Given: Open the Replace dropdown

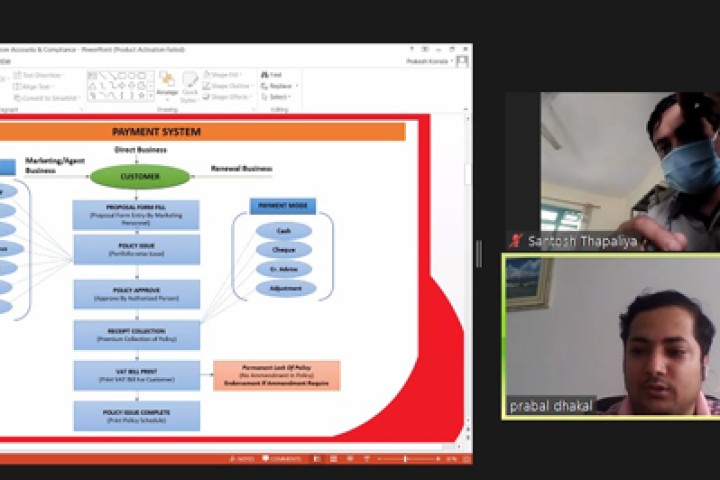Looking at the screenshot, I should pyautogui.click(x=278, y=86).
